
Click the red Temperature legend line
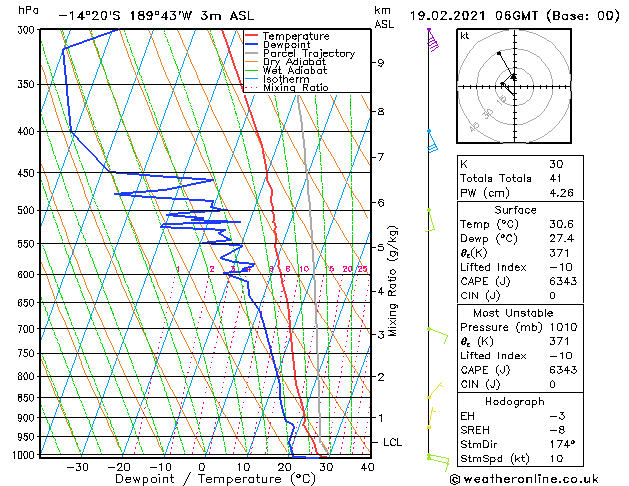click(251, 36)
